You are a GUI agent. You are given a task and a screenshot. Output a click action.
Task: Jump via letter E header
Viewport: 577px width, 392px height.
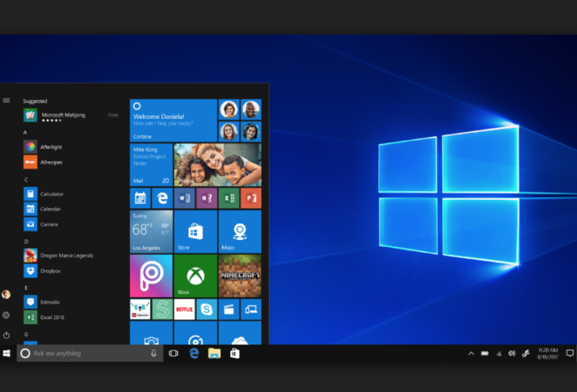(x=26, y=288)
